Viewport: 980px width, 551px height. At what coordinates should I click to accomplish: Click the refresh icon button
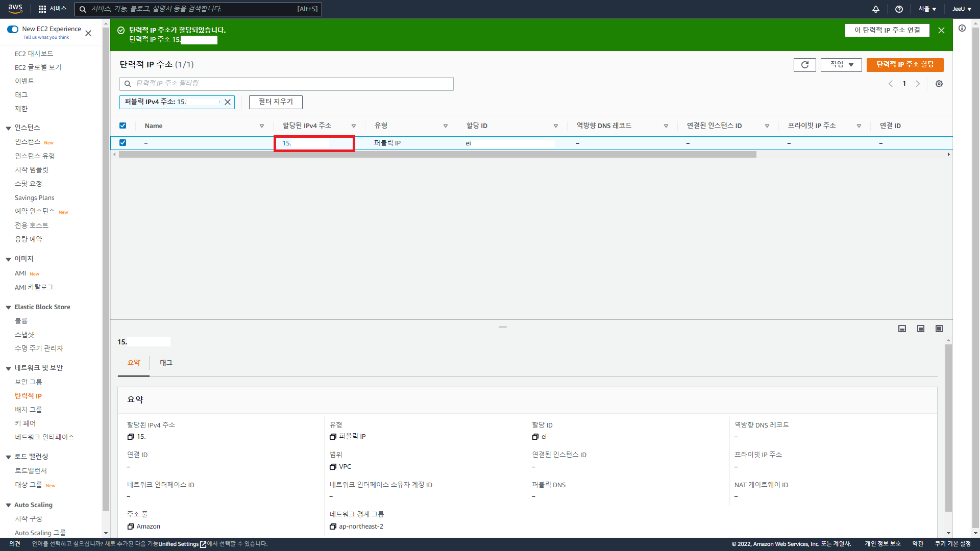(x=804, y=65)
